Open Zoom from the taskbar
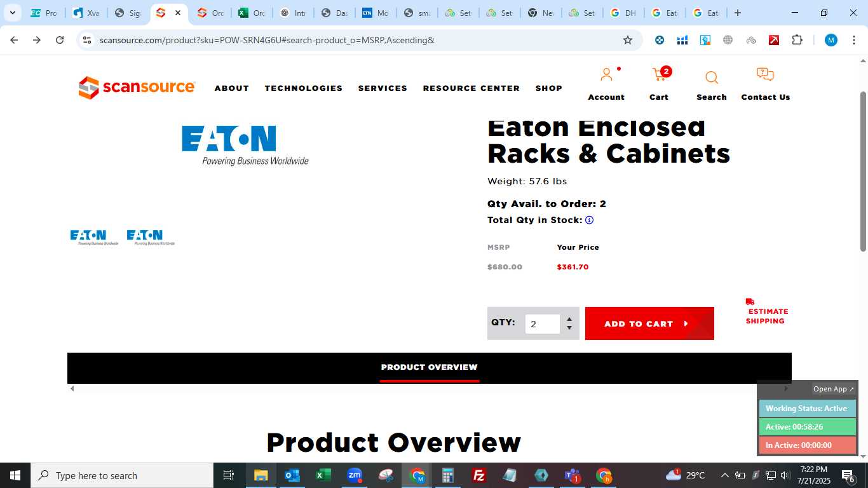 354,475
